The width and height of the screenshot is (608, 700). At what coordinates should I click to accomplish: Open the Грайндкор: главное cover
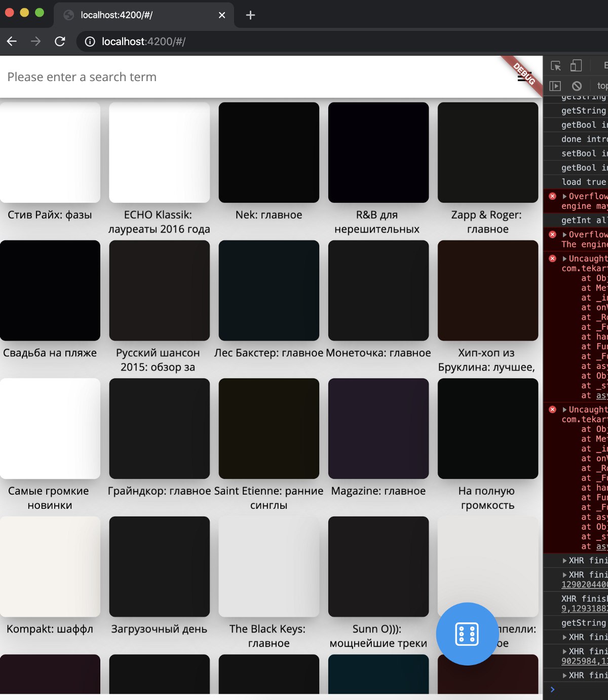click(160, 428)
